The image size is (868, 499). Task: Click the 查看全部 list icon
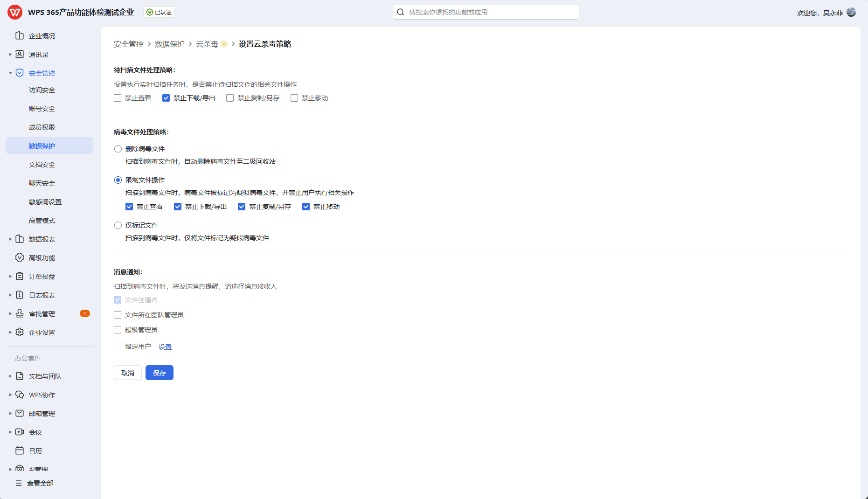click(x=19, y=484)
